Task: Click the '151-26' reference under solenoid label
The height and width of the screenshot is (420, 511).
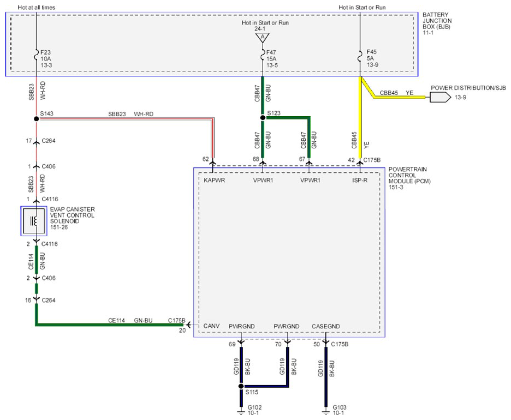Action: [58, 227]
